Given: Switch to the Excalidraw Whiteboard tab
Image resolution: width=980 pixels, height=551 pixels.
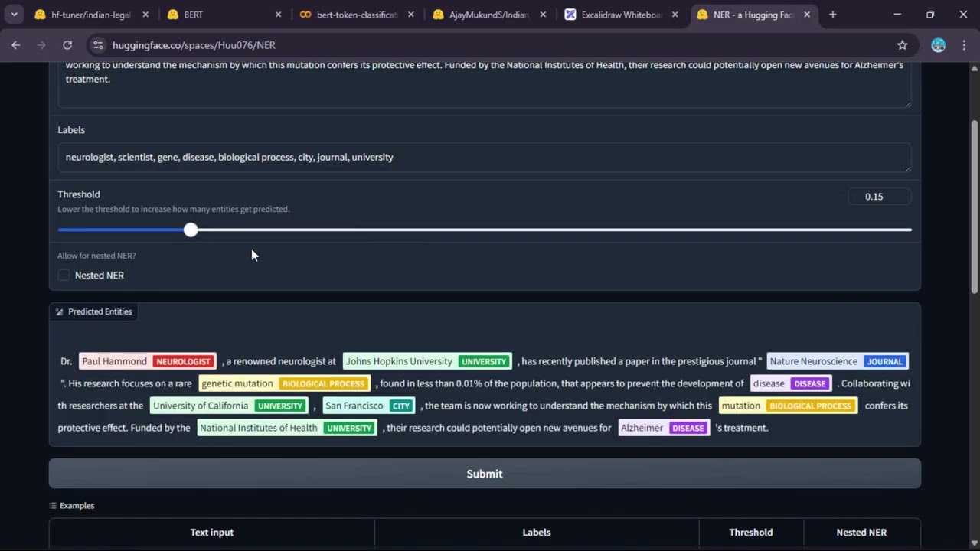Looking at the screenshot, I should point(622,15).
